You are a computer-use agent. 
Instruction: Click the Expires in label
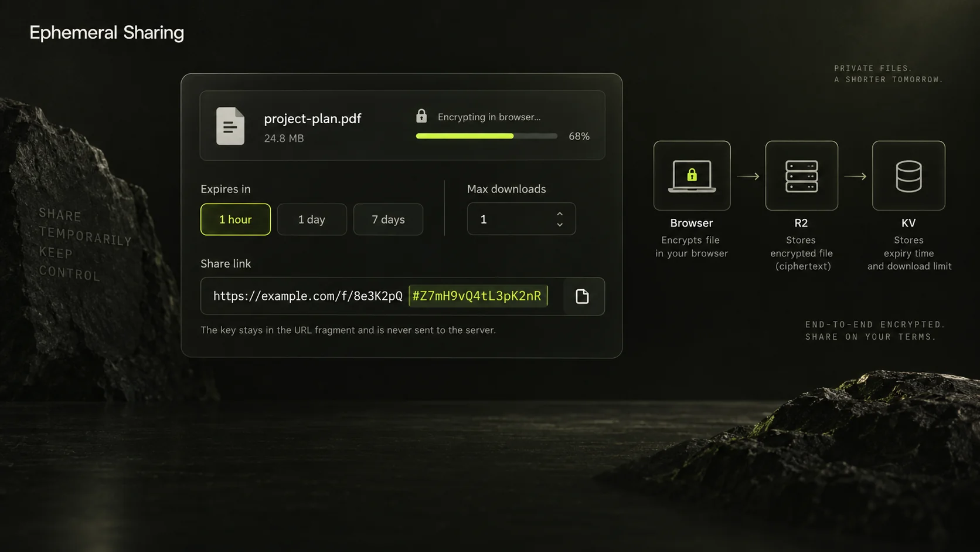point(226,189)
